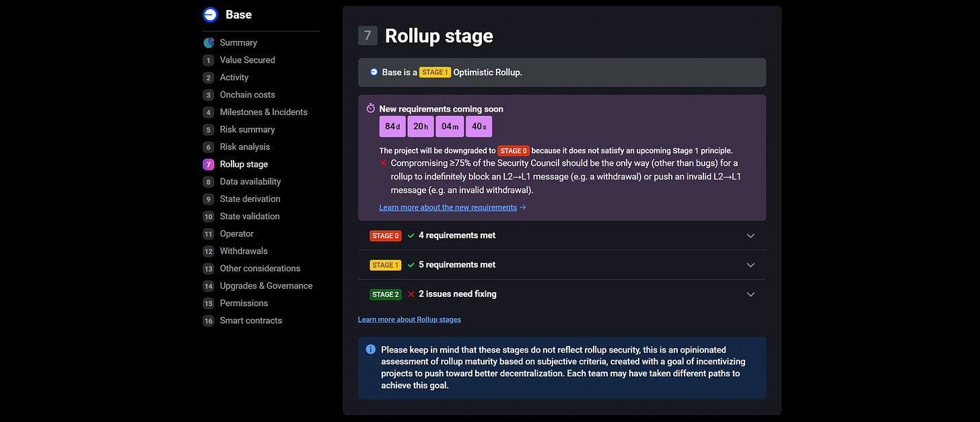
Task: Click the Base logo in the Optimistic Rollup banner
Action: pos(374,72)
